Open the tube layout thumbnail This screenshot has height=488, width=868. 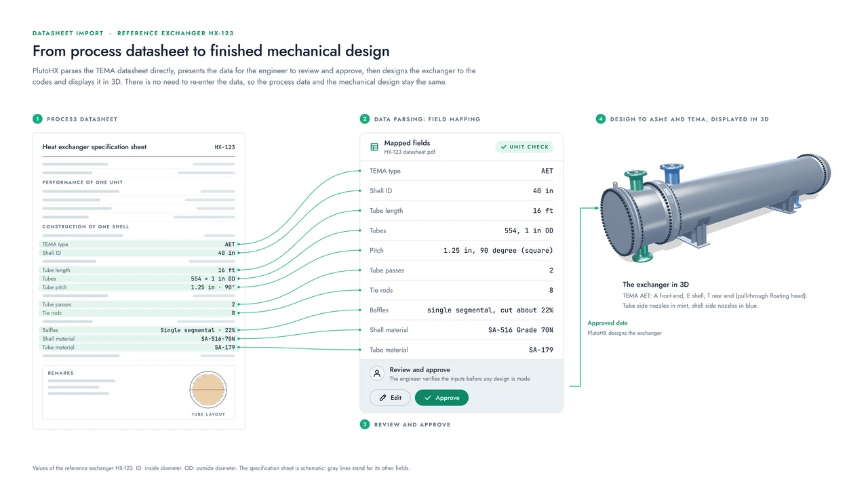[208, 390]
